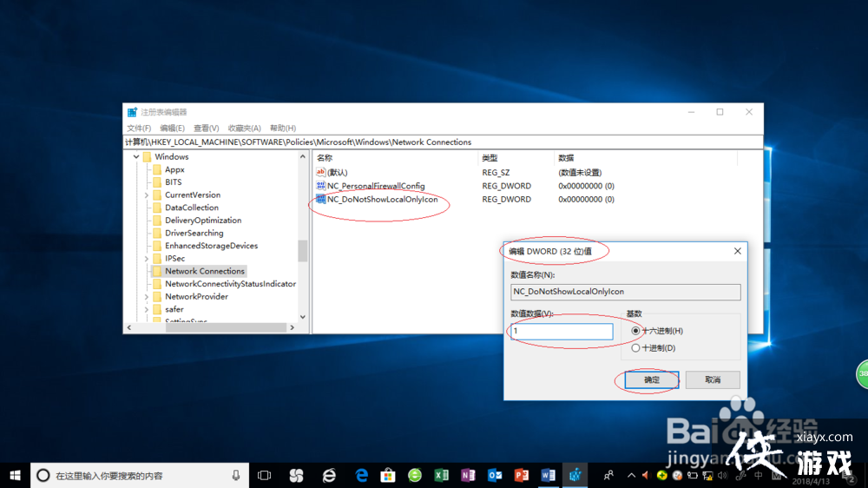Click the (默认) string value icon
This screenshot has height=488, width=868.
(320, 172)
